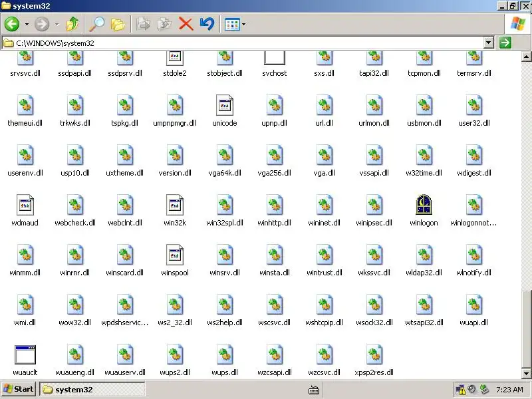Select the svchost file icon

[275, 58]
